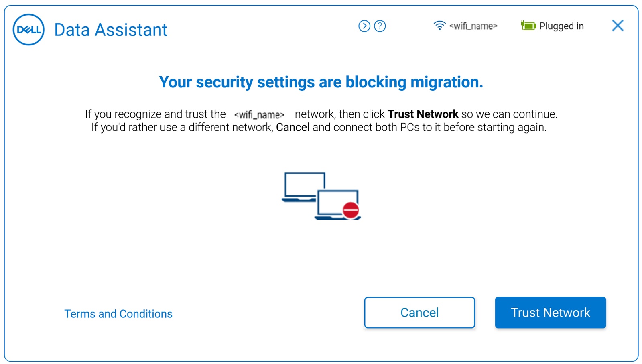Image resolution: width=642 pixels, height=364 pixels.
Task: Click the "Plugged in" status text
Action: tap(562, 26)
